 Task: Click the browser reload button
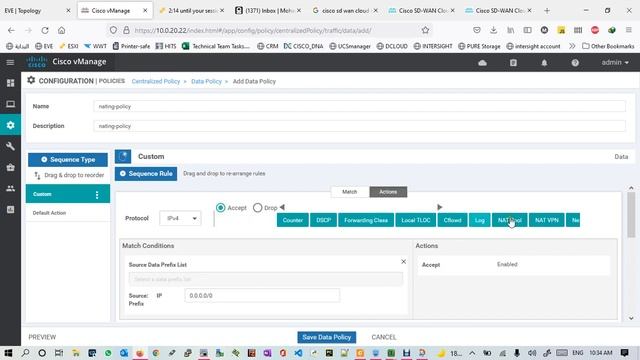[x=44, y=30]
